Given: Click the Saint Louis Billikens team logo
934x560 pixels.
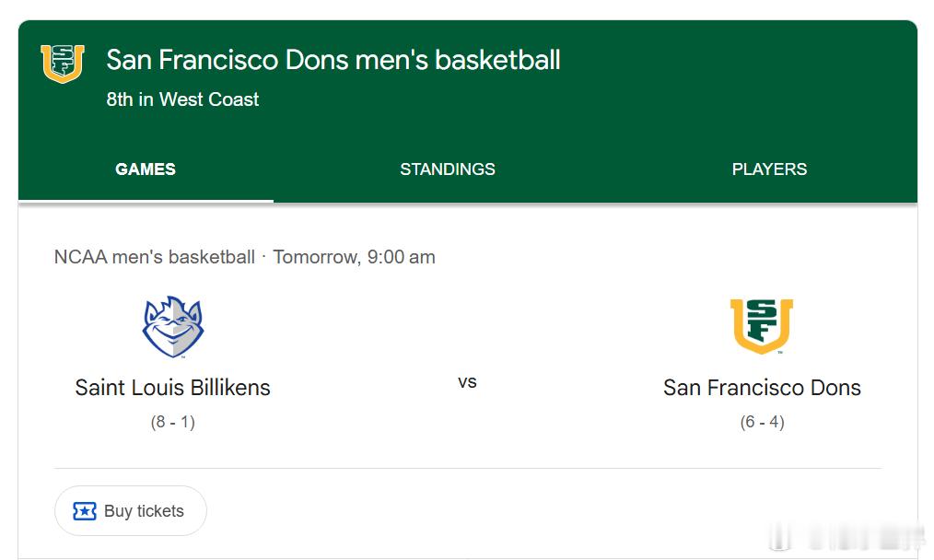Looking at the screenshot, I should (172, 327).
